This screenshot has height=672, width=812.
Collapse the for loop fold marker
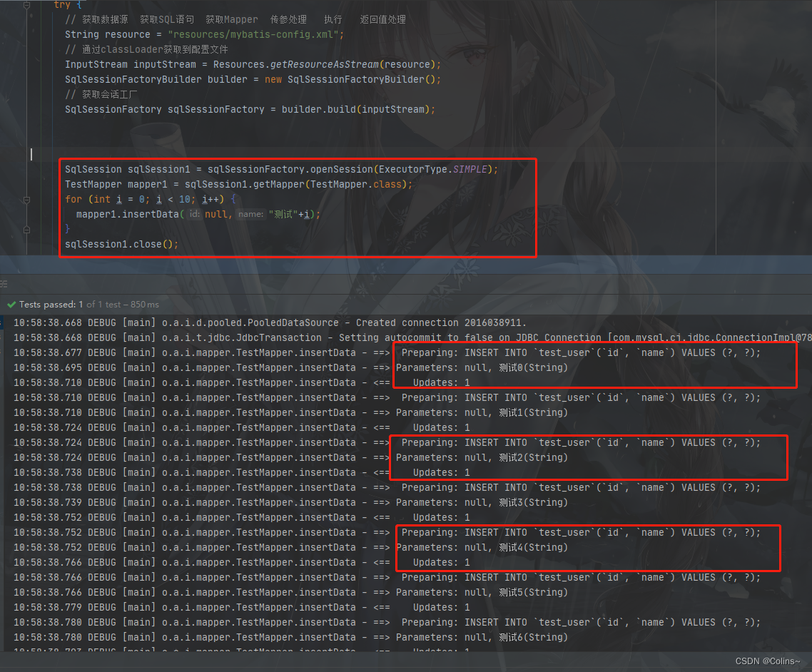[27, 200]
